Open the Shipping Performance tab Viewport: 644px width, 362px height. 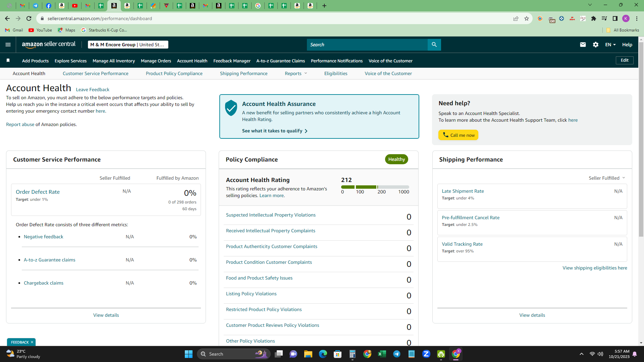pyautogui.click(x=244, y=73)
